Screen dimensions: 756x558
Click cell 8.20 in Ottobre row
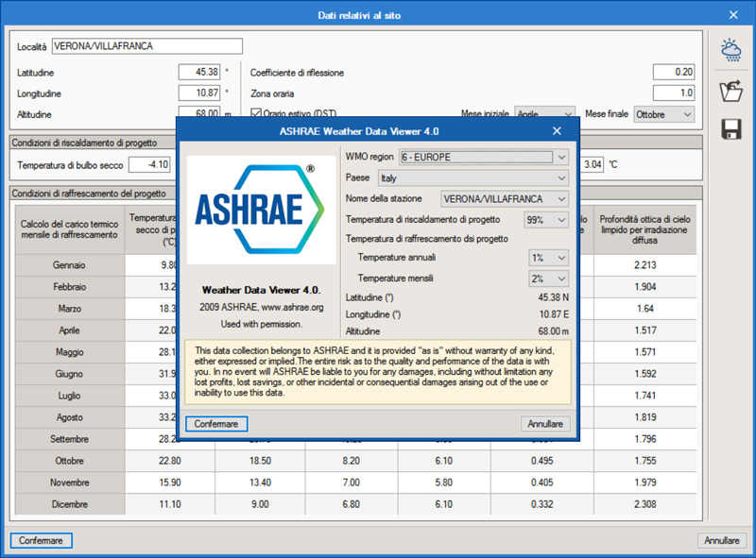(351, 461)
